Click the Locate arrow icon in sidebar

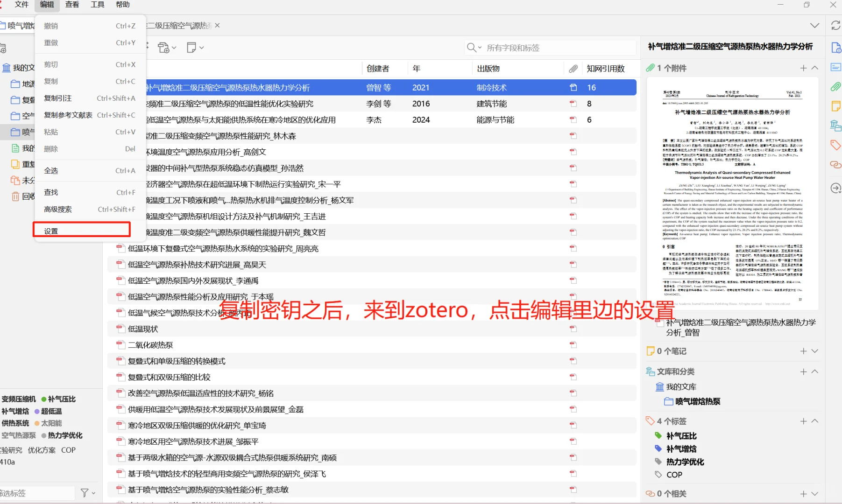click(x=835, y=188)
